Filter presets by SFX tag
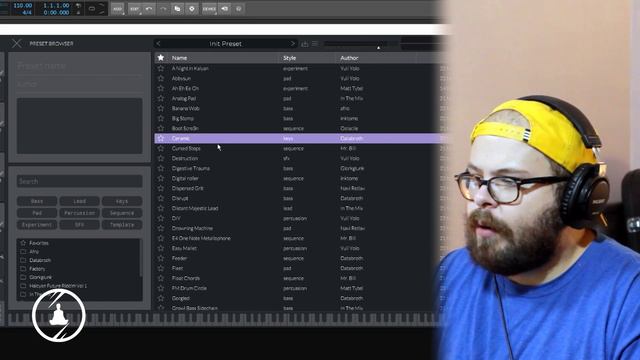The height and width of the screenshot is (360, 640). coord(80,225)
